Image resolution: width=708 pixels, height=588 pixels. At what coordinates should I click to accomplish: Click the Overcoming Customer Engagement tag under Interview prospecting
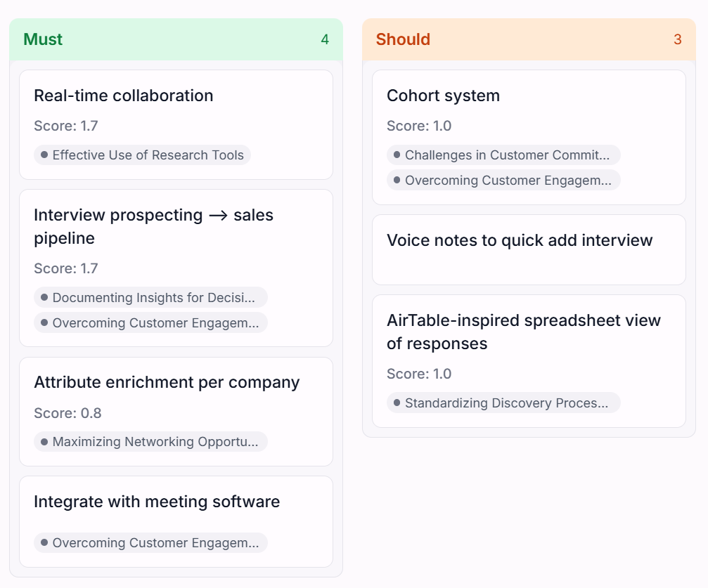tap(150, 323)
